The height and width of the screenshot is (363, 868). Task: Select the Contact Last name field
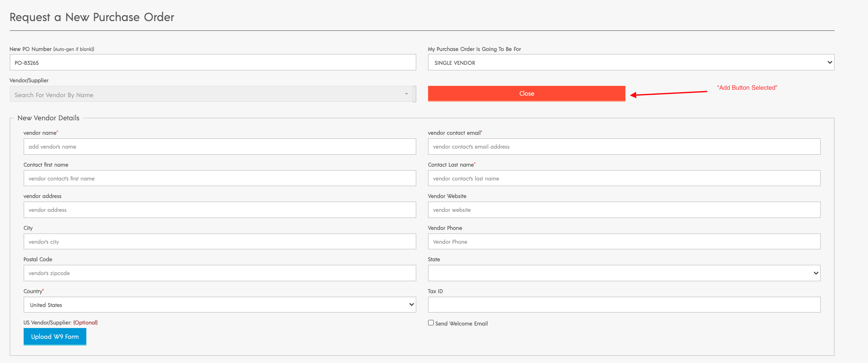[x=624, y=178]
